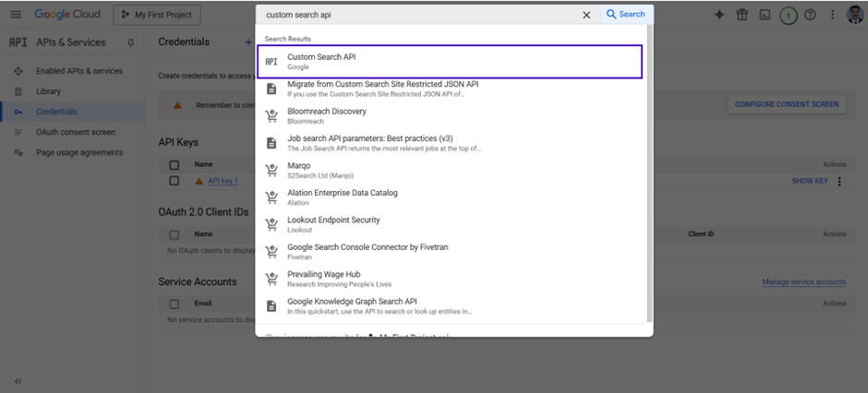This screenshot has width=868, height=393.
Task: Open Page usage agreements
Action: tap(79, 152)
